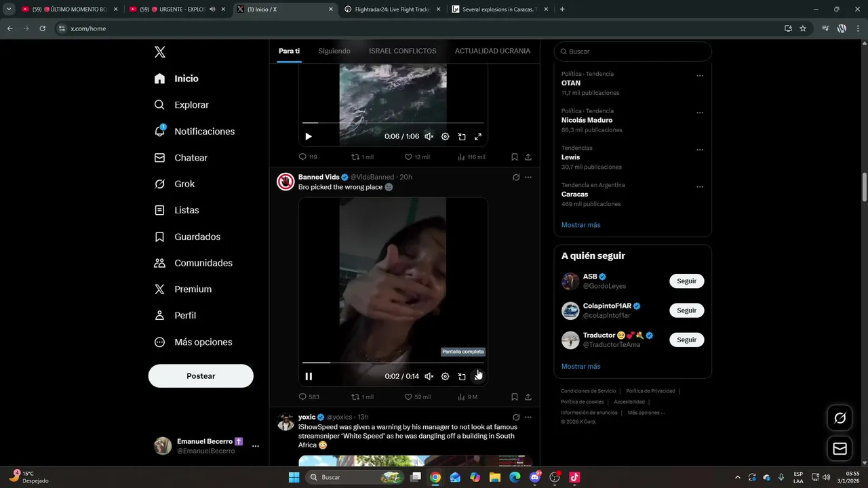Like the Banned Vids post 52 mil
Screen dimensions: 868x488
pyautogui.click(x=418, y=396)
